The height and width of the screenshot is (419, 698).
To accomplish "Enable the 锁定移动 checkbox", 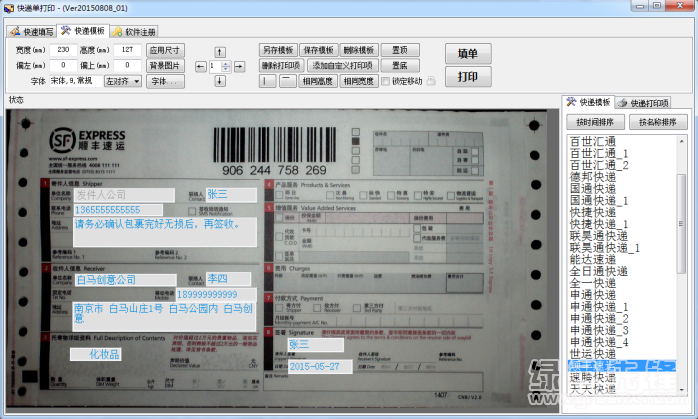I will point(386,81).
